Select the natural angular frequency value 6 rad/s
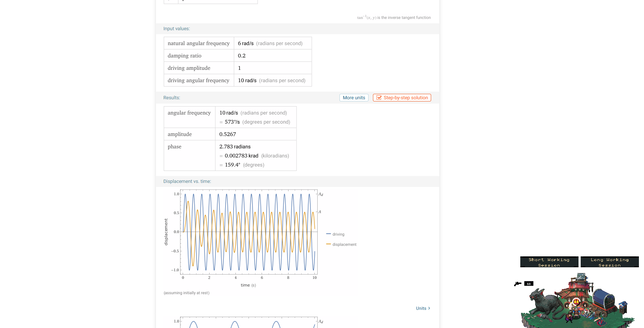Image resolution: width=644 pixels, height=328 pixels. pos(246,43)
